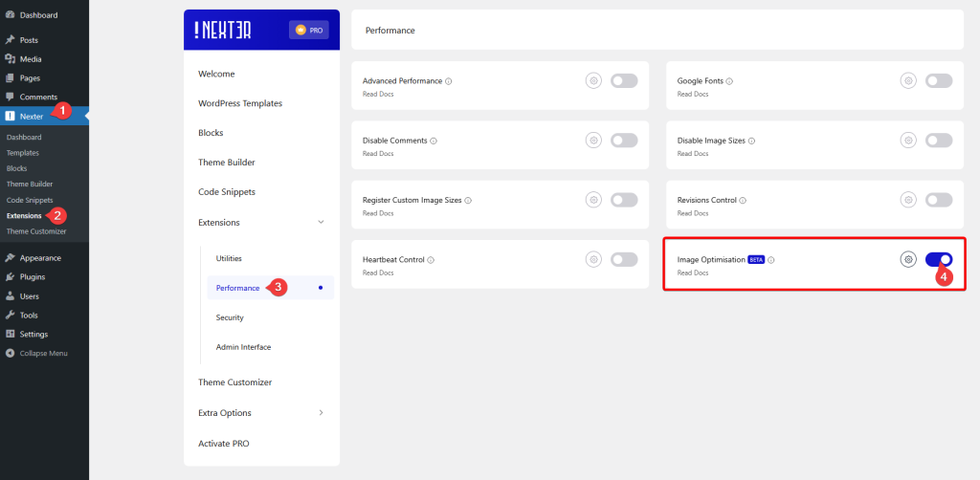Click the Activate PRO link
This screenshot has height=480, width=980.
[x=223, y=444]
